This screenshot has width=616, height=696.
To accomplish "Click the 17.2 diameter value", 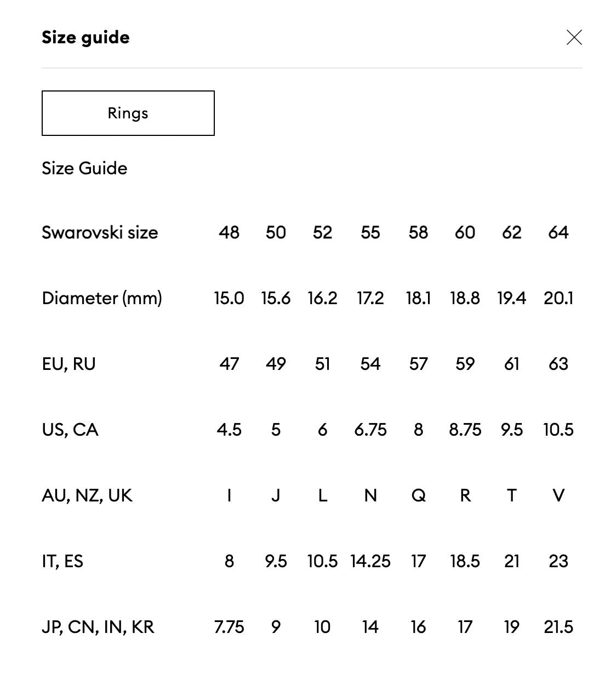I will (x=370, y=298).
